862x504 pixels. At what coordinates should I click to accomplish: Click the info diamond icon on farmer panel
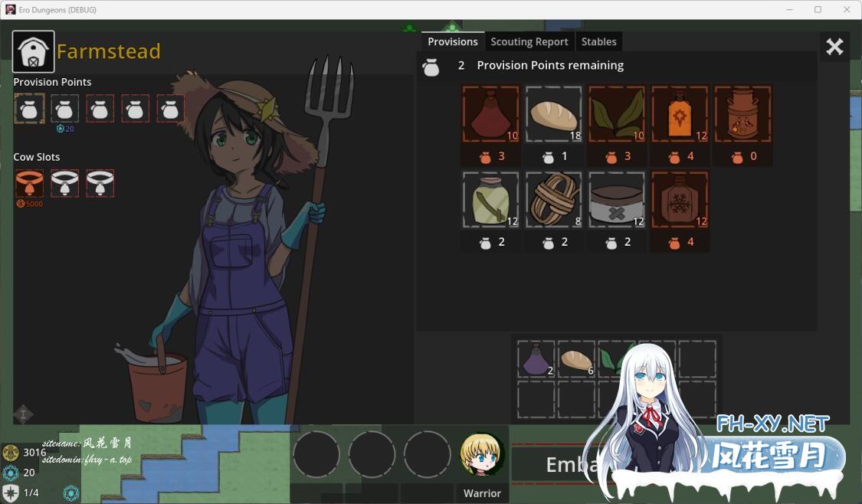point(23,414)
